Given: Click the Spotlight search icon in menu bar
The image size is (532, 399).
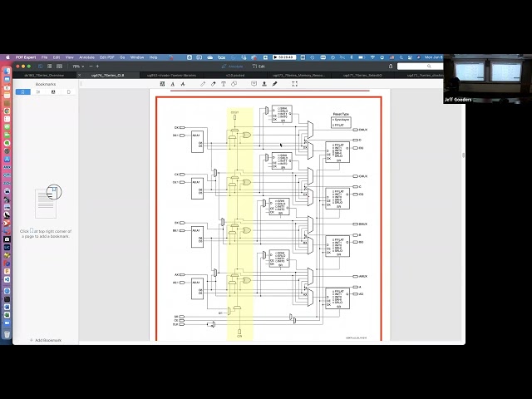Looking at the screenshot, I should pyautogui.click(x=401, y=57).
